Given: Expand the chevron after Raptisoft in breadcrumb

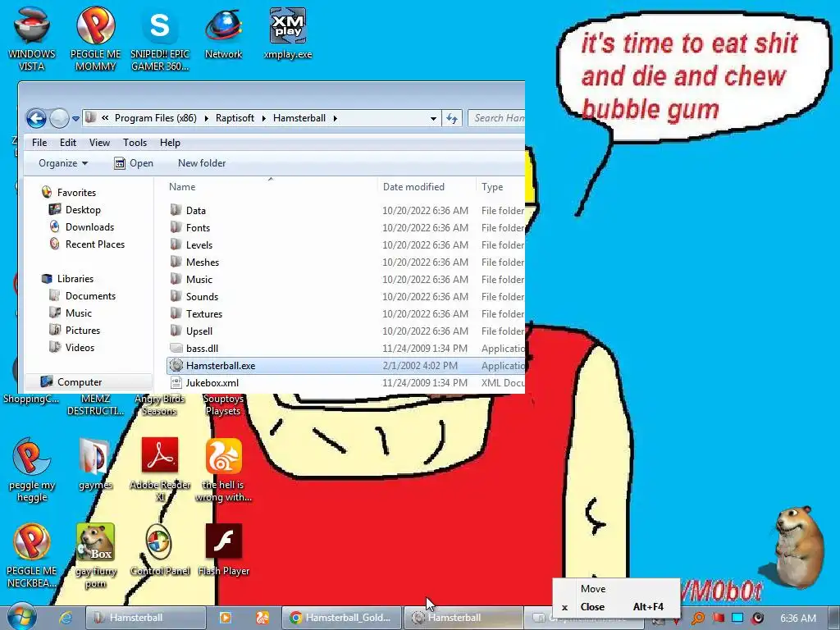Looking at the screenshot, I should (263, 118).
